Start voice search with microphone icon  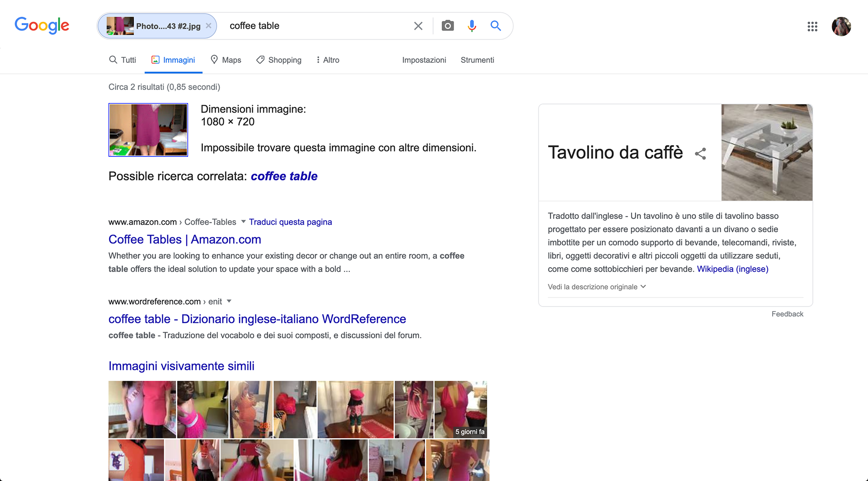[x=472, y=26]
